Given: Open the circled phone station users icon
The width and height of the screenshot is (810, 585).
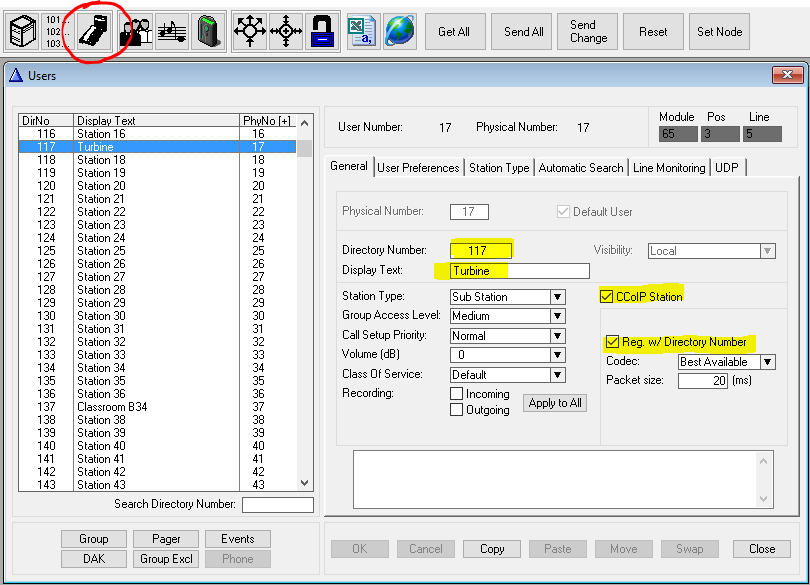Looking at the screenshot, I should pyautogui.click(x=97, y=31).
